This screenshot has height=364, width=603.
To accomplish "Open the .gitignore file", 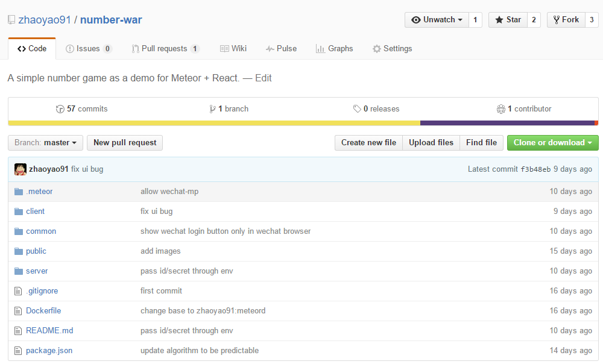I will point(42,291).
